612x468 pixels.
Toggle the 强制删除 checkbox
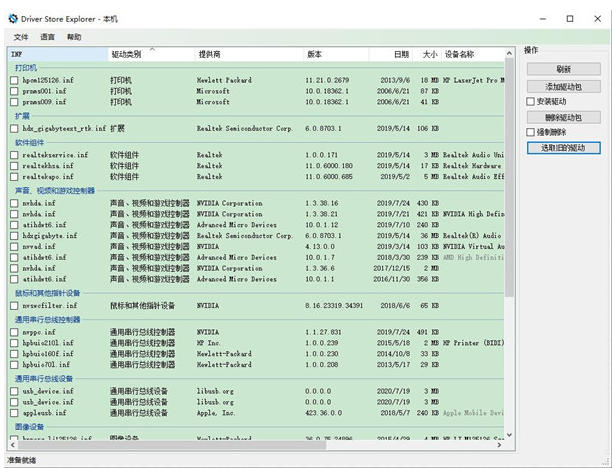tap(531, 133)
